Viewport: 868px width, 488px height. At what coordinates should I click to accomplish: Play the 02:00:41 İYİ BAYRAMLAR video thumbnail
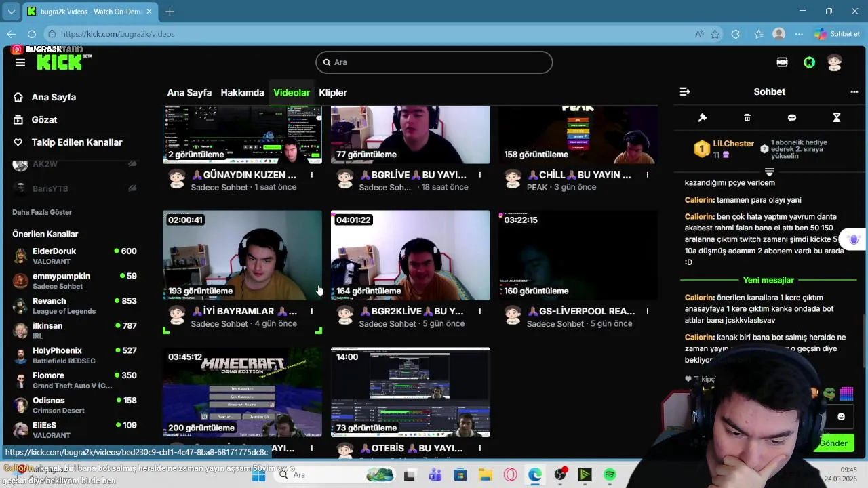242,255
